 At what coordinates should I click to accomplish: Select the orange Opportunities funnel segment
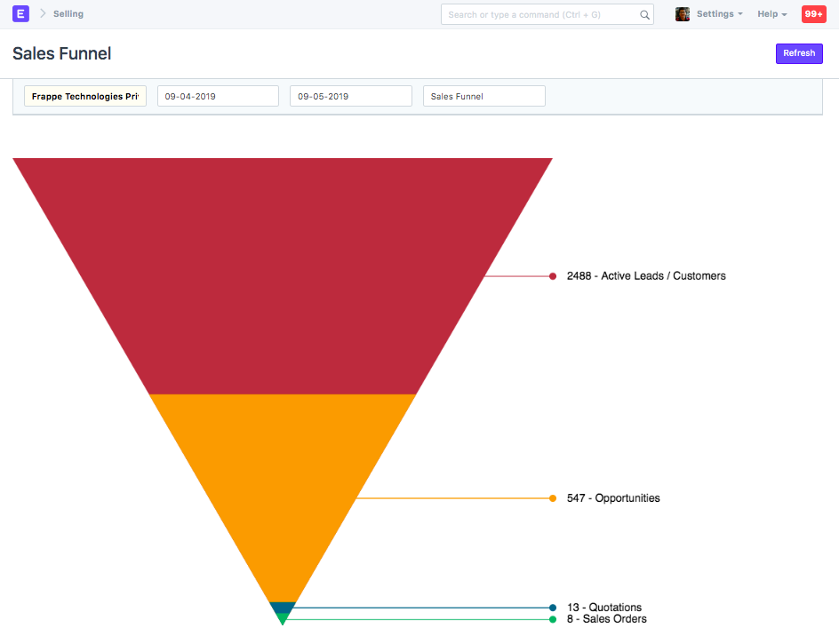(283, 480)
